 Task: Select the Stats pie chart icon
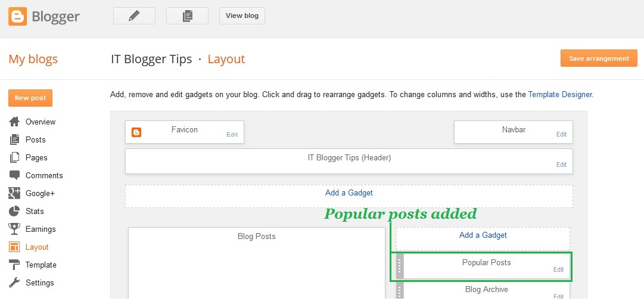click(14, 211)
